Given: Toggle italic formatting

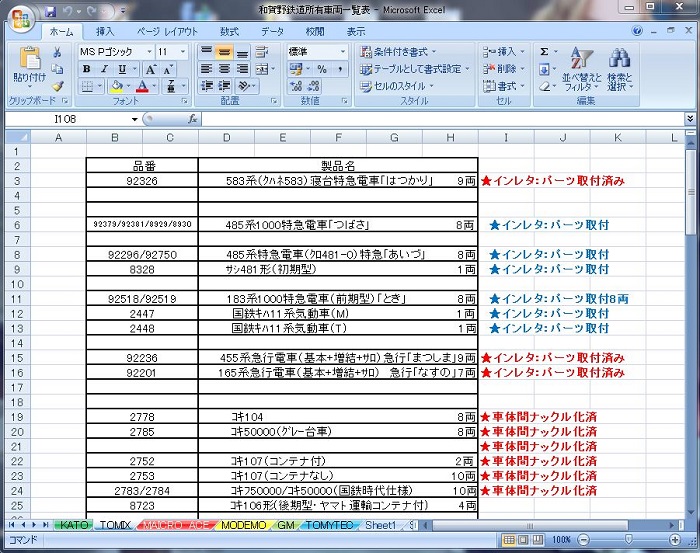Looking at the screenshot, I should (104, 69).
